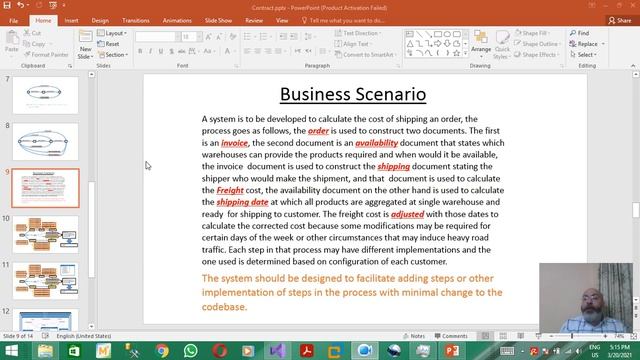Switch to the Slide Show tab
640x360 pixels.
(218, 20)
